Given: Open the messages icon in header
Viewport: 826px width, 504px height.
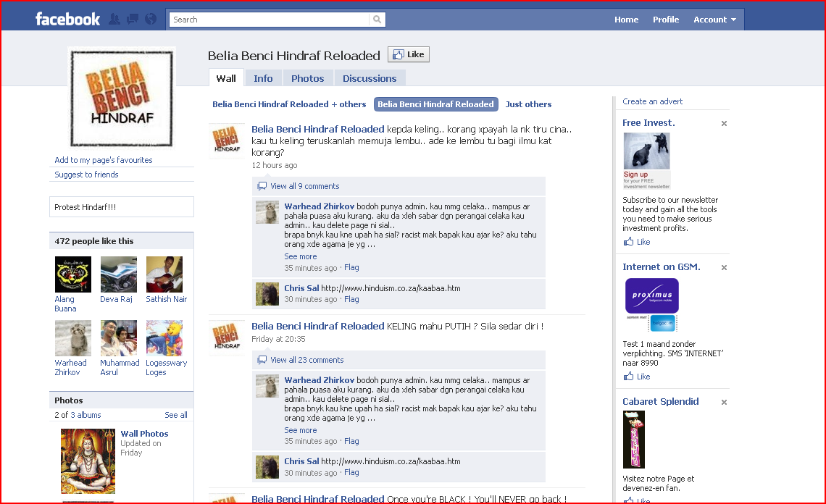Looking at the screenshot, I should [x=132, y=20].
